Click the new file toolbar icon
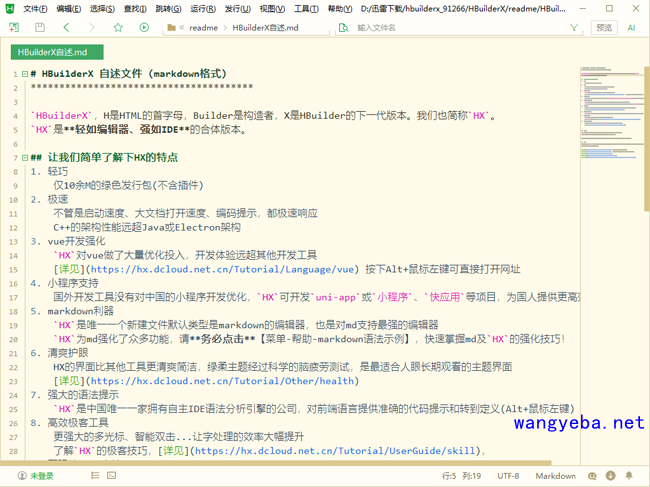 pyautogui.click(x=14, y=28)
